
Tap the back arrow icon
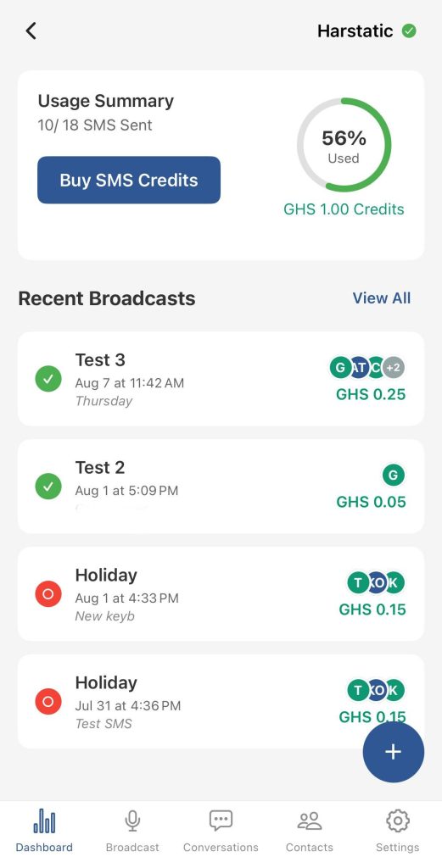[31, 31]
